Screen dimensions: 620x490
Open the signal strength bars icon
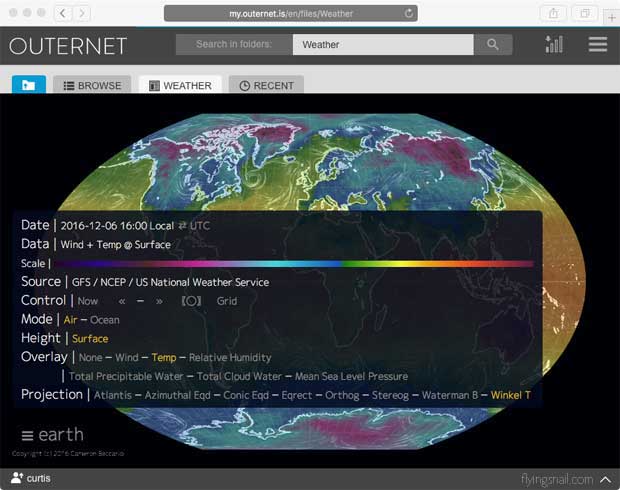click(554, 44)
